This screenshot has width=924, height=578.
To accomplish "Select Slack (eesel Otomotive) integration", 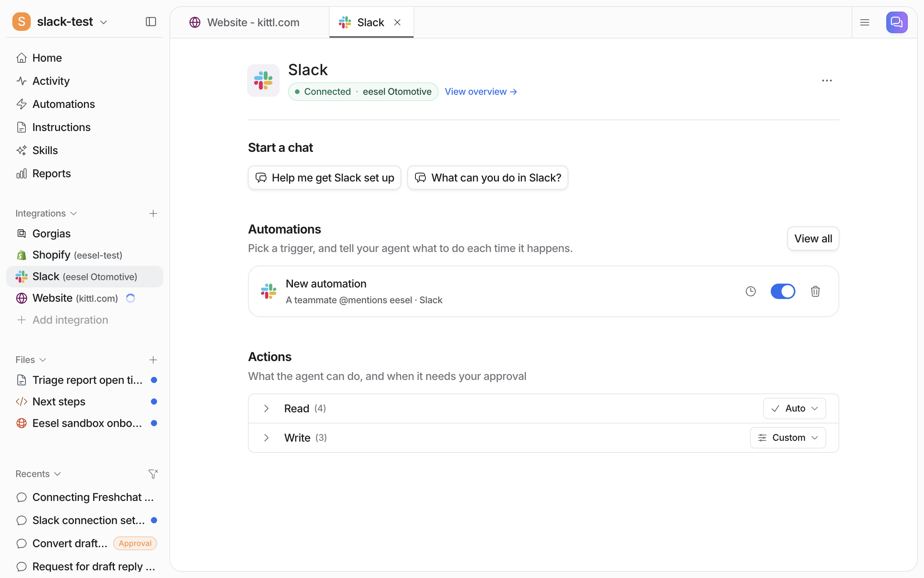I will 85,277.
